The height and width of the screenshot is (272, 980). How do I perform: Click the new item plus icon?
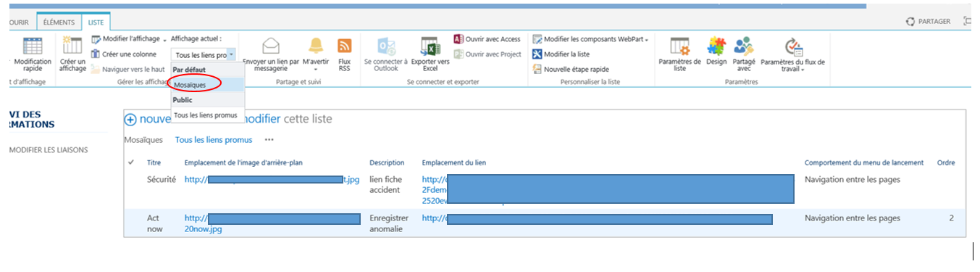click(130, 119)
